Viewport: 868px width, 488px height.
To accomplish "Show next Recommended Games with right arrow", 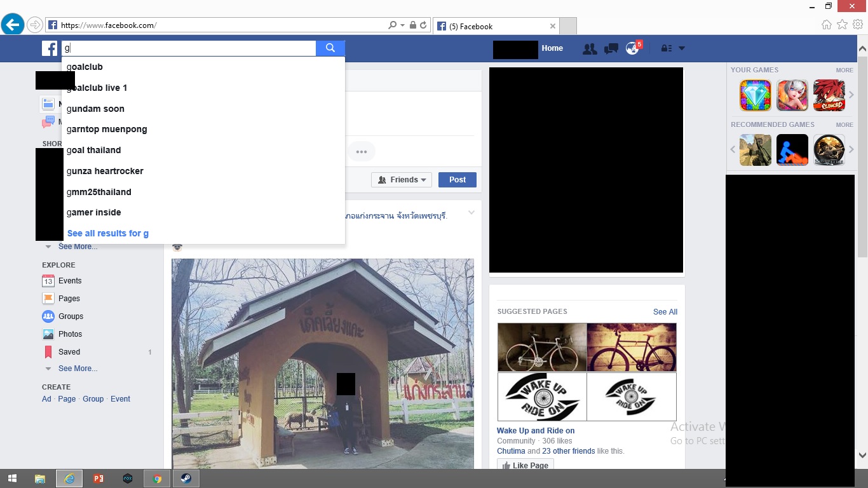I will [x=851, y=150].
